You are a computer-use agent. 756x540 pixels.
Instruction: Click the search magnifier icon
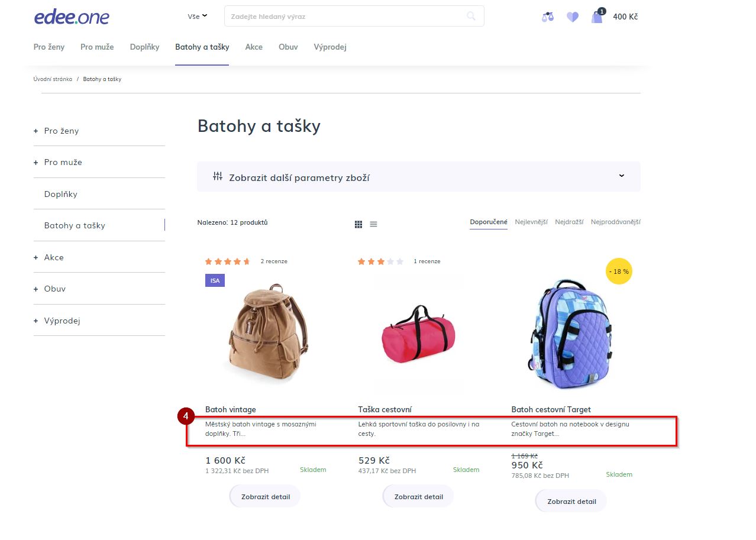pos(471,17)
